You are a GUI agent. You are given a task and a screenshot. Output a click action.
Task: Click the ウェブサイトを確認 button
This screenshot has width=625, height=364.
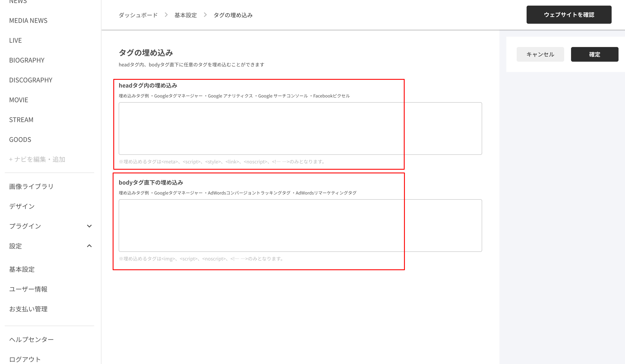[x=569, y=15]
